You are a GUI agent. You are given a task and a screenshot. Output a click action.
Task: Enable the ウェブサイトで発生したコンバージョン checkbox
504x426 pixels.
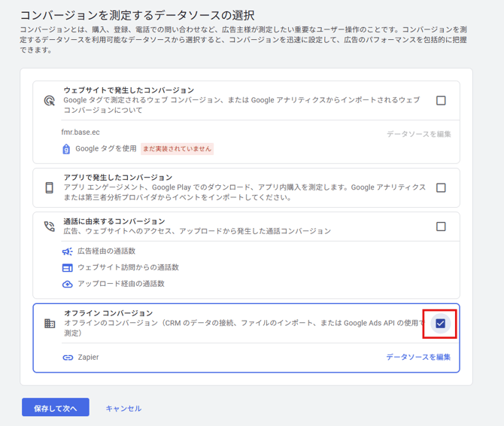coord(441,101)
